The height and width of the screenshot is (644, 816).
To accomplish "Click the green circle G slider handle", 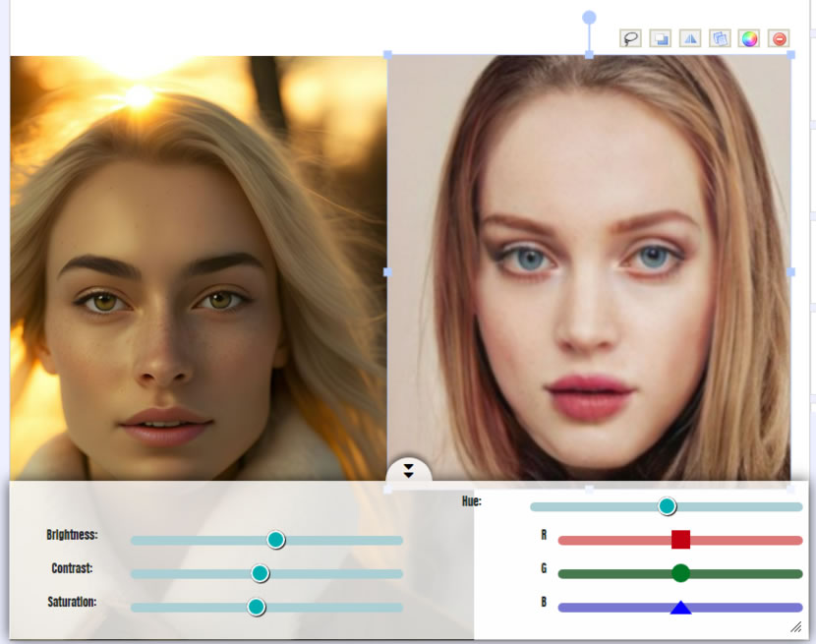I will (680, 573).
